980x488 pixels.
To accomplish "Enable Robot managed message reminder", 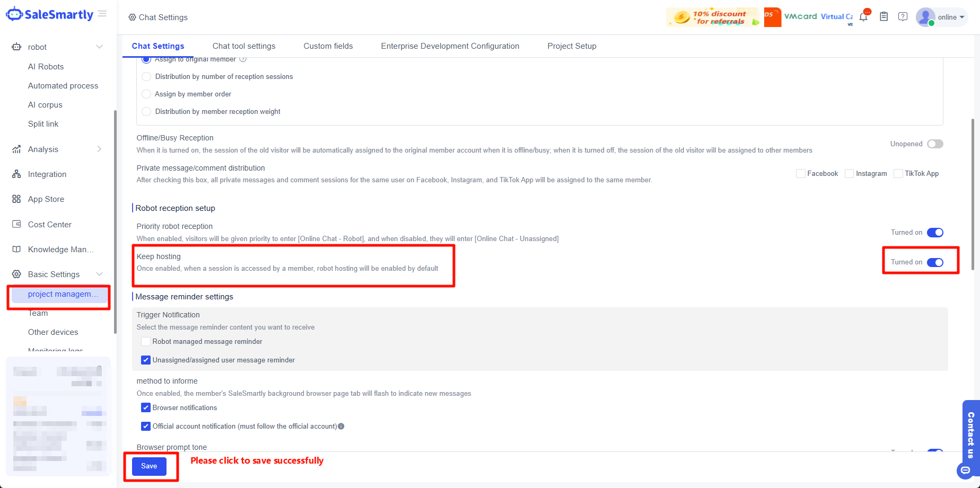I will [x=146, y=342].
